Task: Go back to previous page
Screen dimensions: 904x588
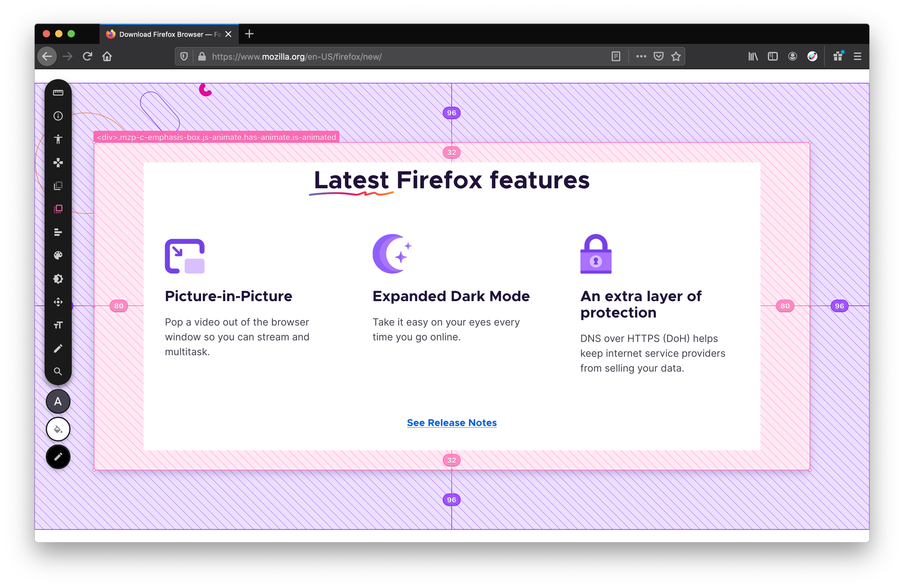Action: 47,56
